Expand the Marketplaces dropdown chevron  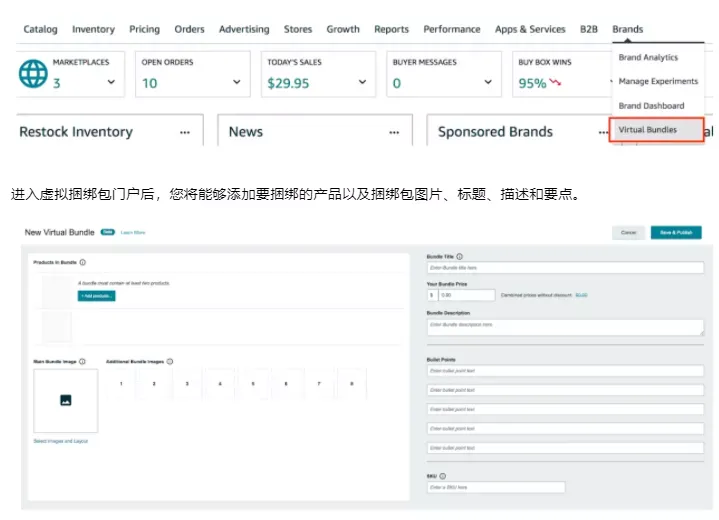[111, 82]
